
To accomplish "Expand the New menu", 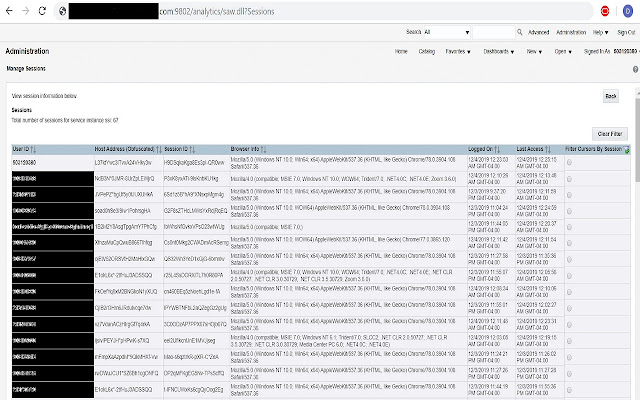I will click(534, 51).
